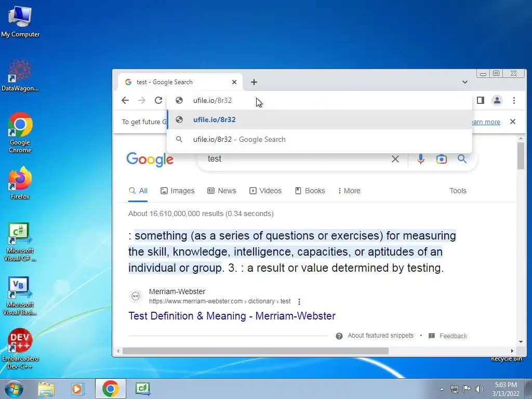Follow the 'Learn more' link in info bar
This screenshot has height=399, width=532.
[486, 122]
